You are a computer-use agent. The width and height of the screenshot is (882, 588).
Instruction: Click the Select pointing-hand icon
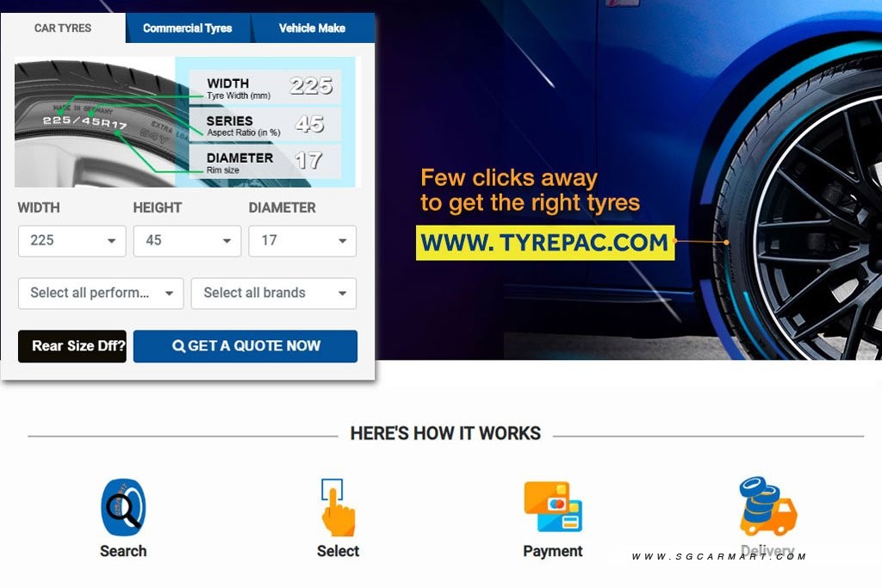coord(337,507)
